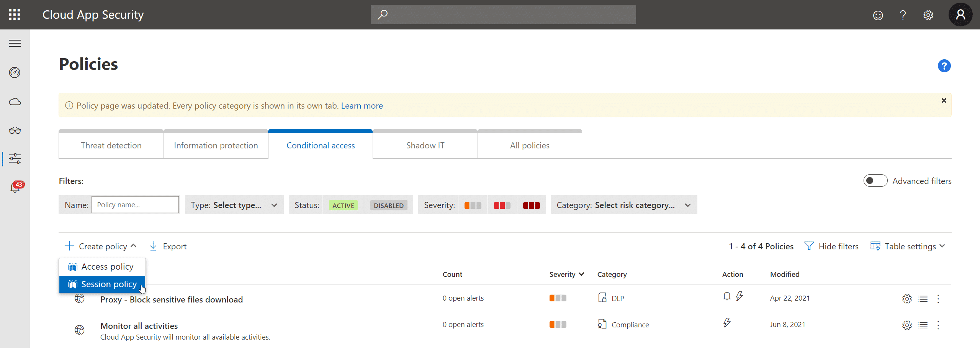The image size is (980, 348).
Task: Click the search magnifier icon
Action: click(x=383, y=15)
